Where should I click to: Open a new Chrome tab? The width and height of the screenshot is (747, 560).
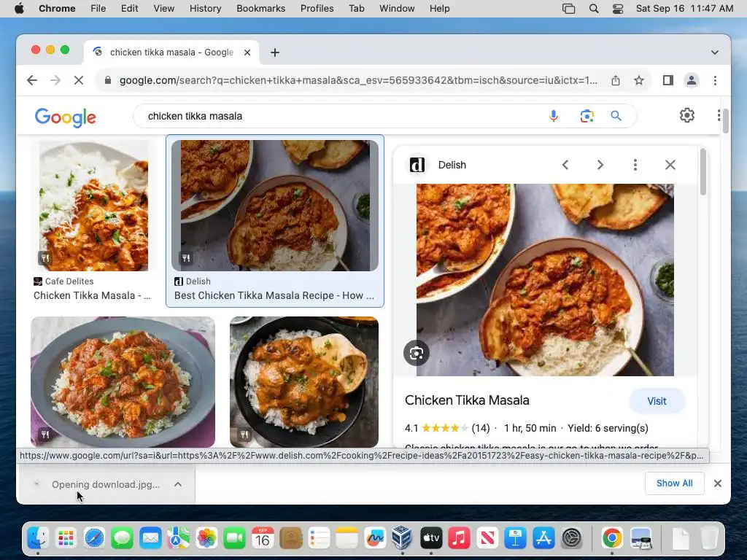point(275,52)
